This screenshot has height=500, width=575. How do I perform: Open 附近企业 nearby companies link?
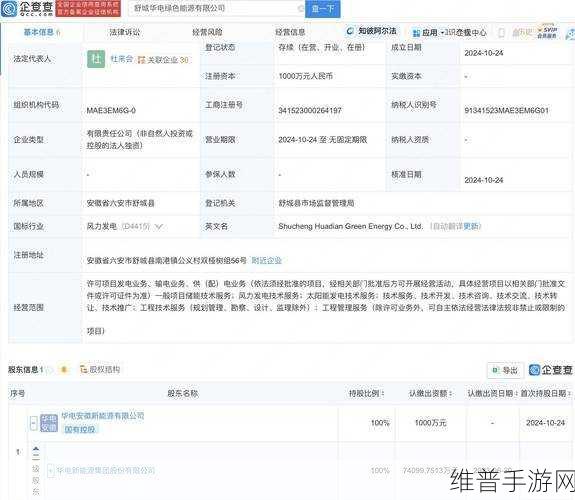click(267, 260)
